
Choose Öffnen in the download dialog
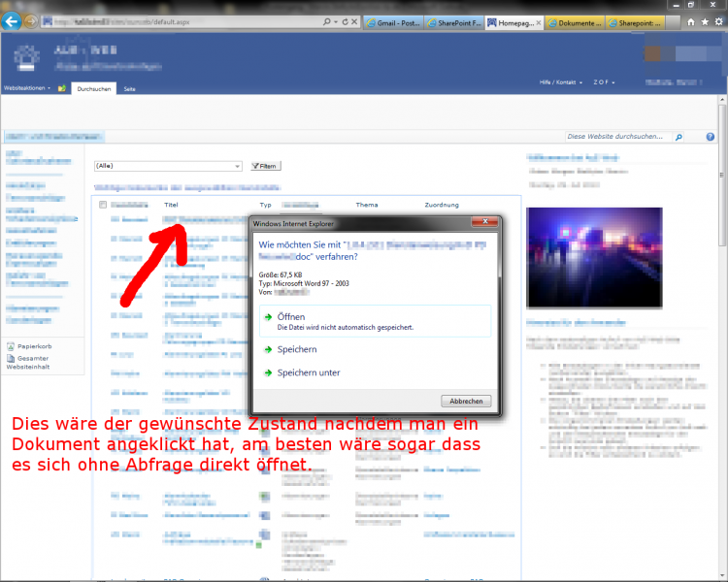click(x=375, y=321)
